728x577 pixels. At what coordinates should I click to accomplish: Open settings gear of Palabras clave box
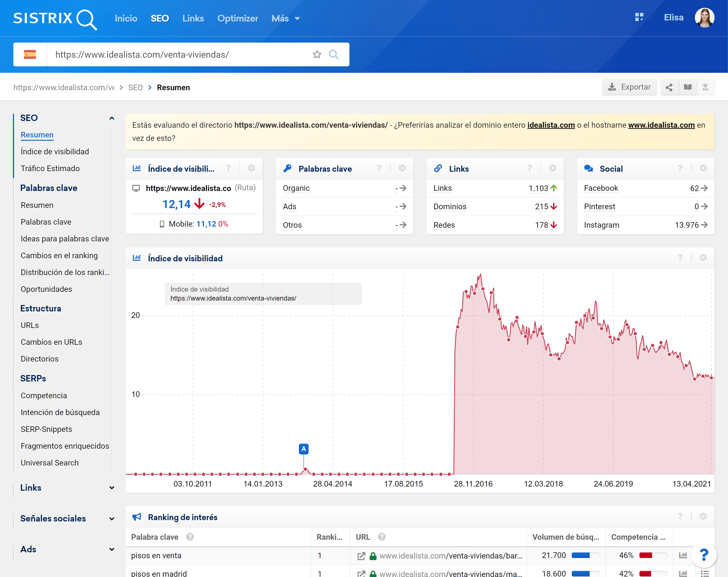click(402, 168)
